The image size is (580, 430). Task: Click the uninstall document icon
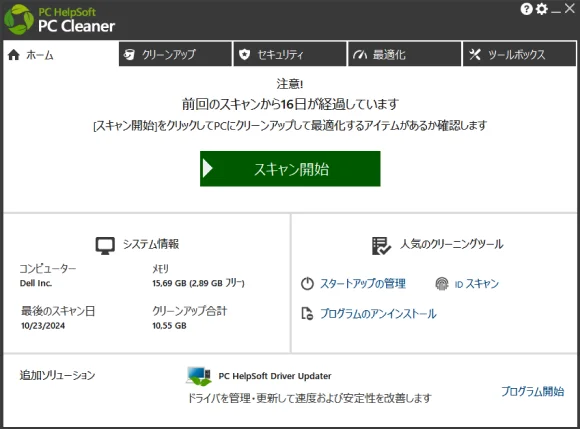[307, 313]
